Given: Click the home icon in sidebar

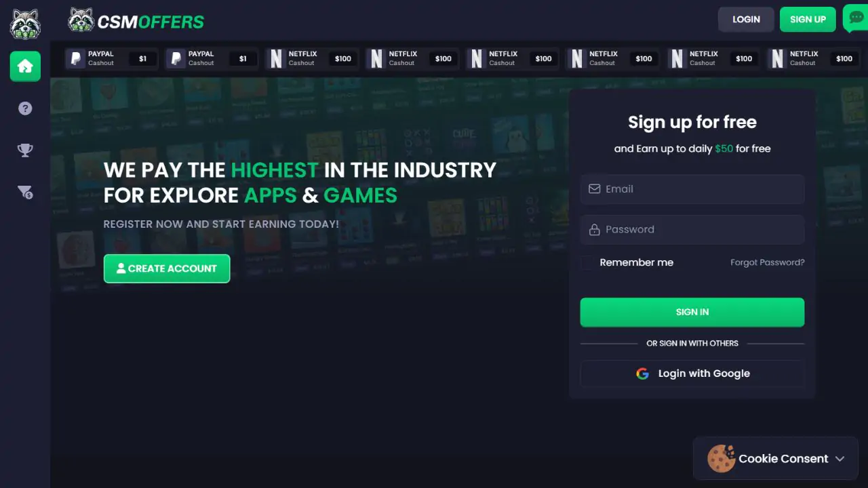Looking at the screenshot, I should pos(25,66).
